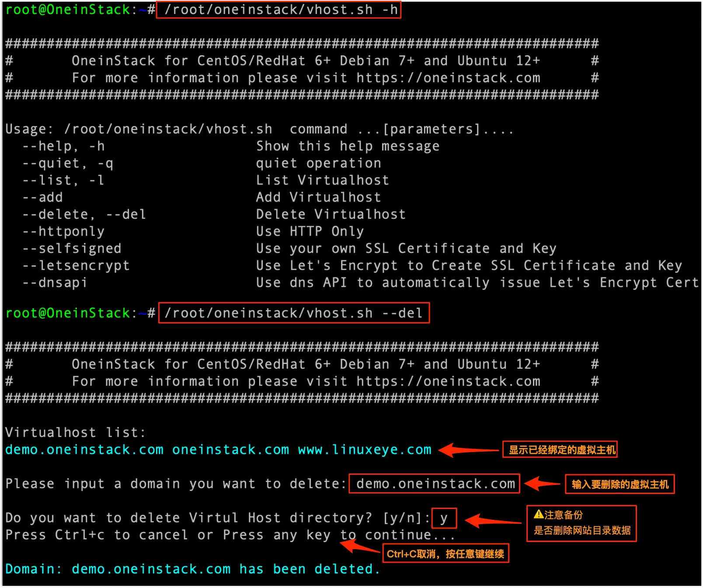Image resolution: width=703 pixels, height=588 pixels.
Task: Click the second https://oneinstack.com banner link
Action: 449,381
